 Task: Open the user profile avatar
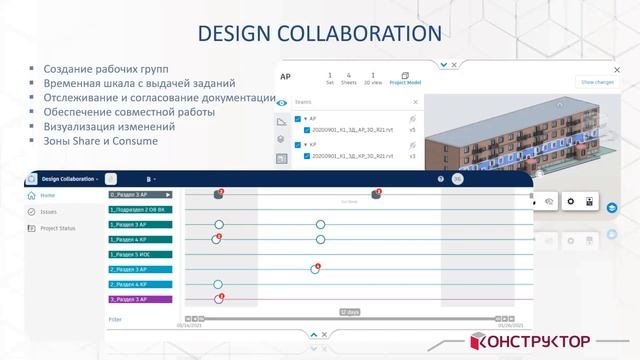click(x=458, y=179)
